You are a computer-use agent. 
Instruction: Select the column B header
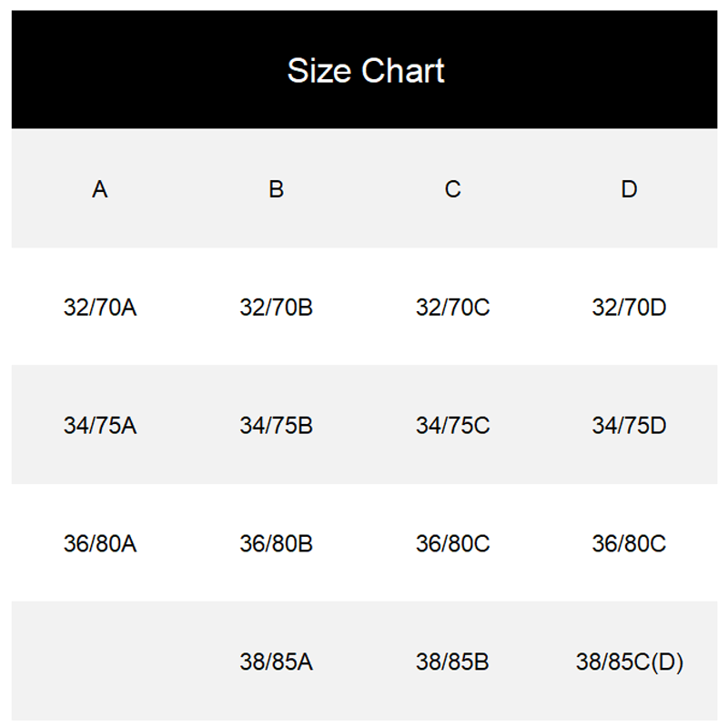click(x=277, y=189)
